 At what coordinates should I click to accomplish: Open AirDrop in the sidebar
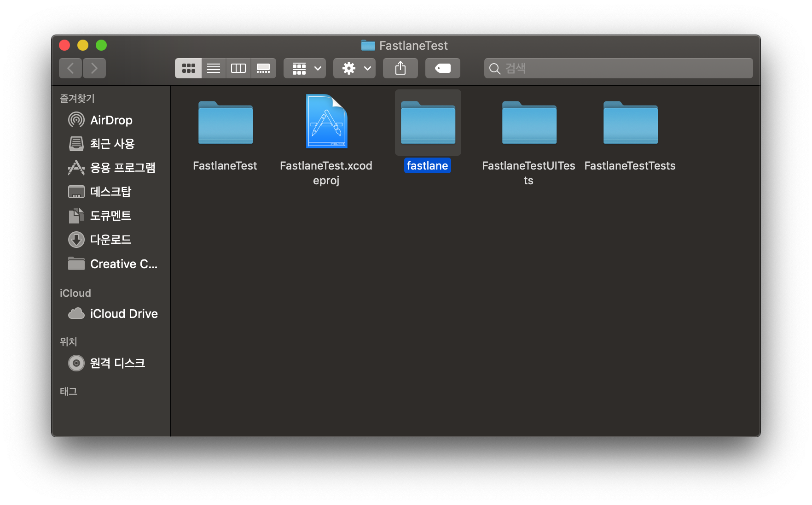[110, 120]
